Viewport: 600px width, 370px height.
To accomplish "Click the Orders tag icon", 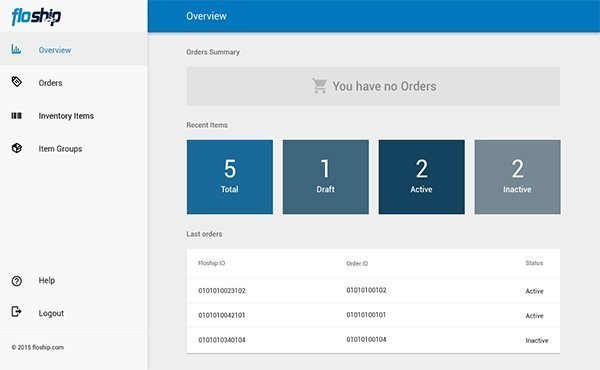I will [16, 82].
